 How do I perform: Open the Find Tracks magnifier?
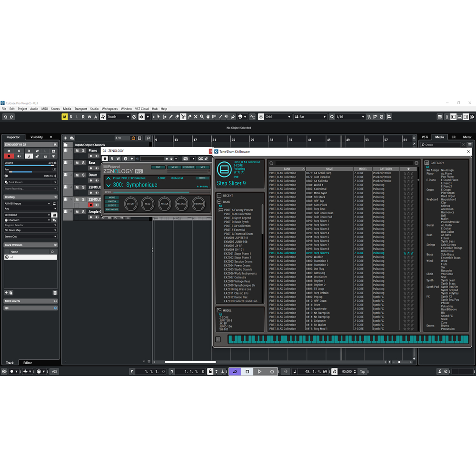coord(148,138)
